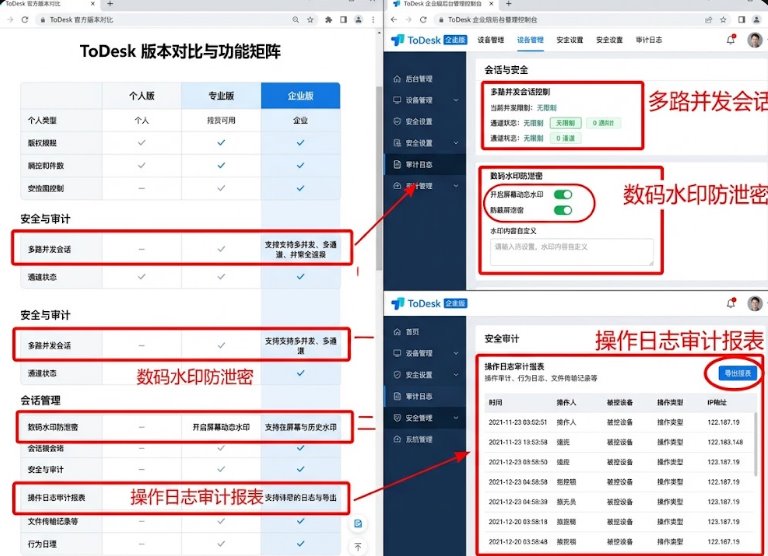This screenshot has width=768, height=556.
Task: Expand 安全设置 chevron in sidebar containing 首页
Action: point(456,375)
